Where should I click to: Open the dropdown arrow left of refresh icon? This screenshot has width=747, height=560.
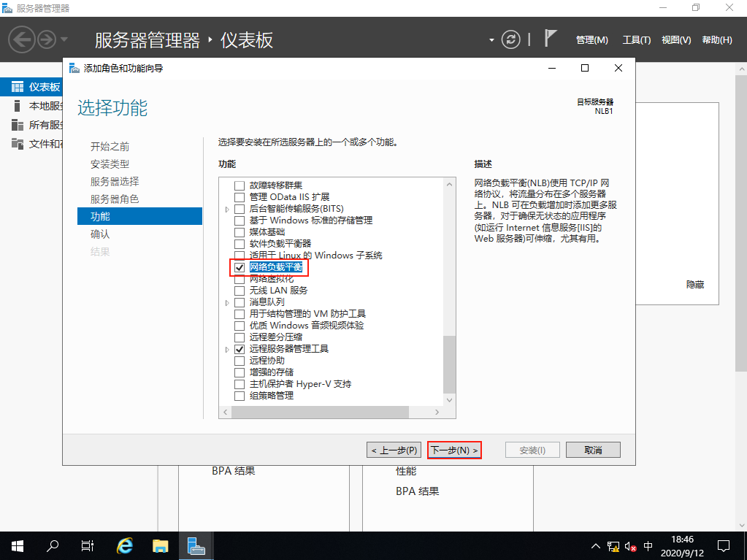[x=491, y=40]
